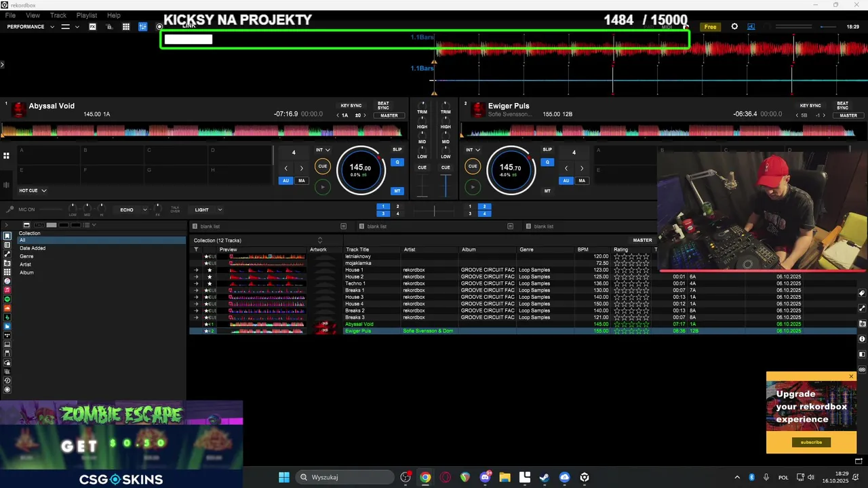Close the rekordbox upgrade banner

pyautogui.click(x=852, y=376)
